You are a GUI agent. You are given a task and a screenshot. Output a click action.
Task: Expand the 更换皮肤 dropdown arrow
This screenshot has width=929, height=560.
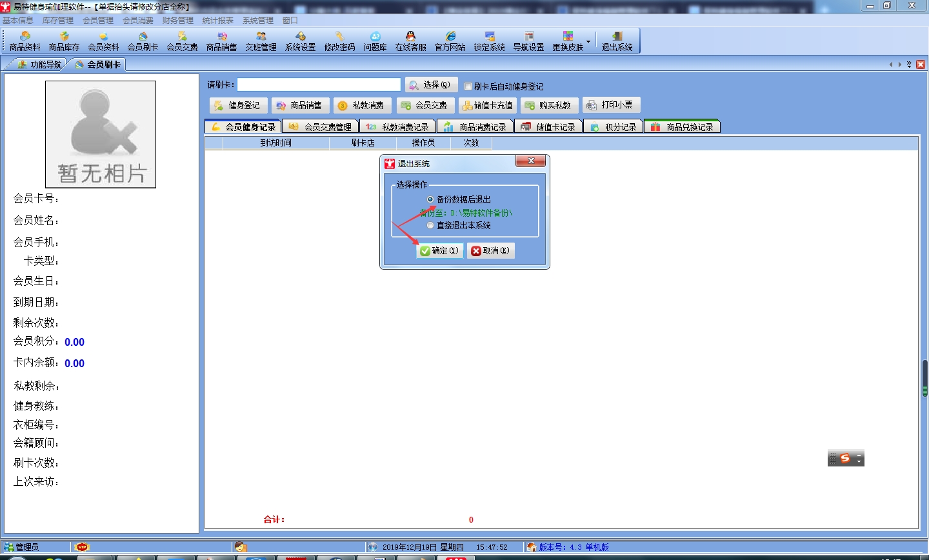[x=588, y=41]
